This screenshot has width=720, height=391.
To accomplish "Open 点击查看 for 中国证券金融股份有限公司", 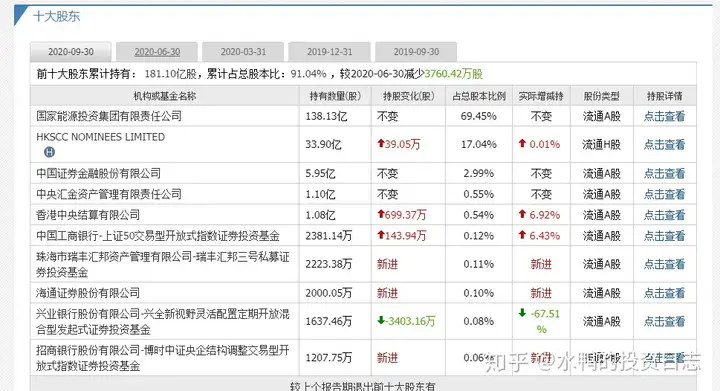I will 664,173.
